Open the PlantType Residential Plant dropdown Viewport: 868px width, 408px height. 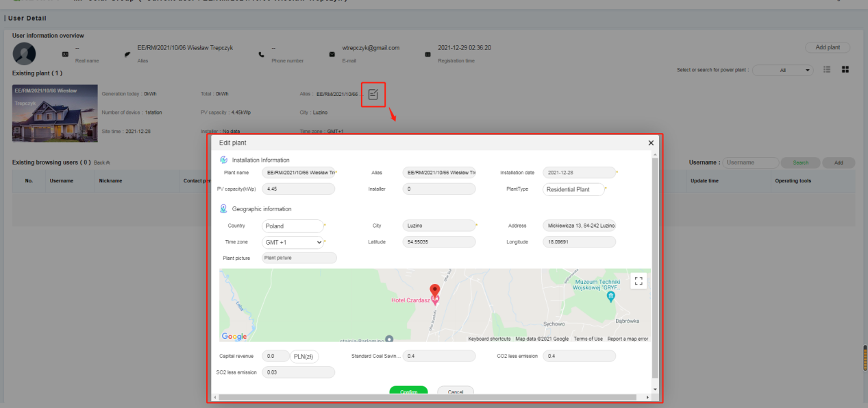pos(573,189)
